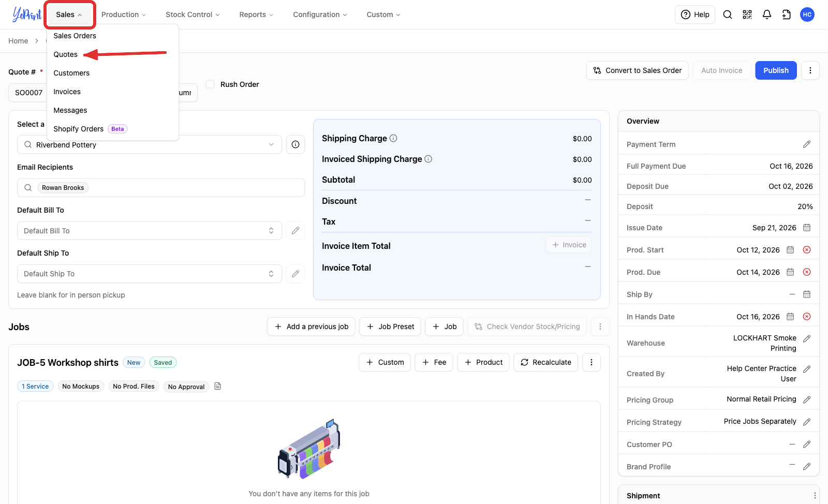Viewport: 828px width, 504px height.
Task: Select Quotes from Sales menu
Action: coord(66,54)
